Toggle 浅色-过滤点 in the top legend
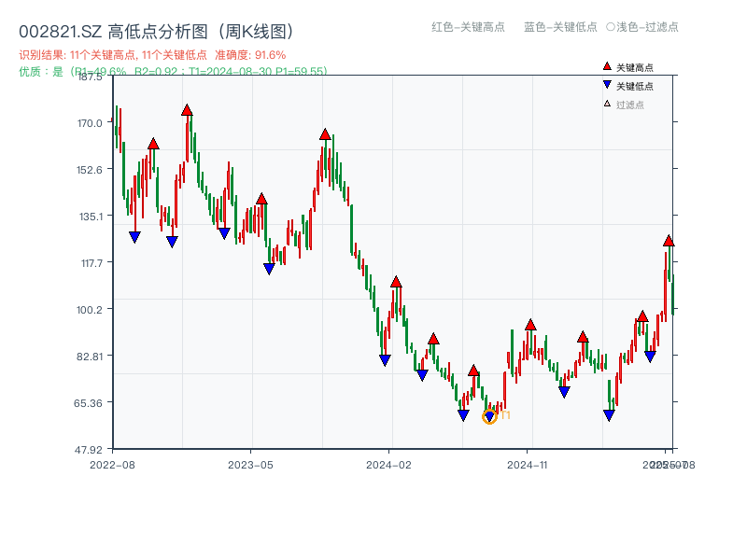The height and width of the screenshot is (560, 747). coord(644,27)
